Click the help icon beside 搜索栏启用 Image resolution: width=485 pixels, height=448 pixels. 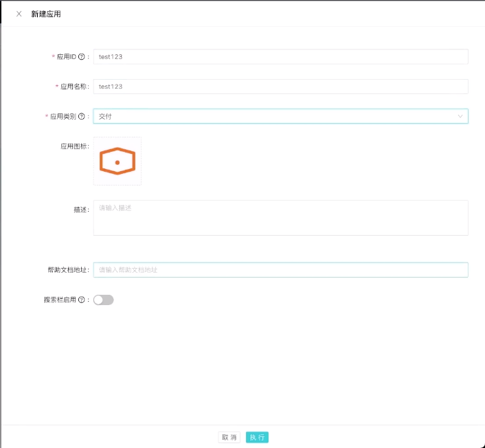point(82,300)
